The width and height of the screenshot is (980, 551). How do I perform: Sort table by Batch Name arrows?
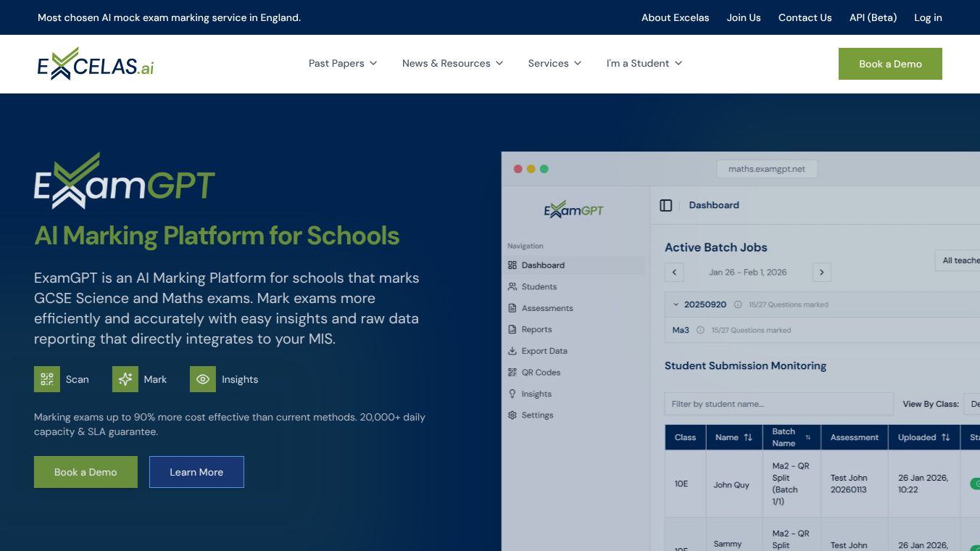coord(808,437)
